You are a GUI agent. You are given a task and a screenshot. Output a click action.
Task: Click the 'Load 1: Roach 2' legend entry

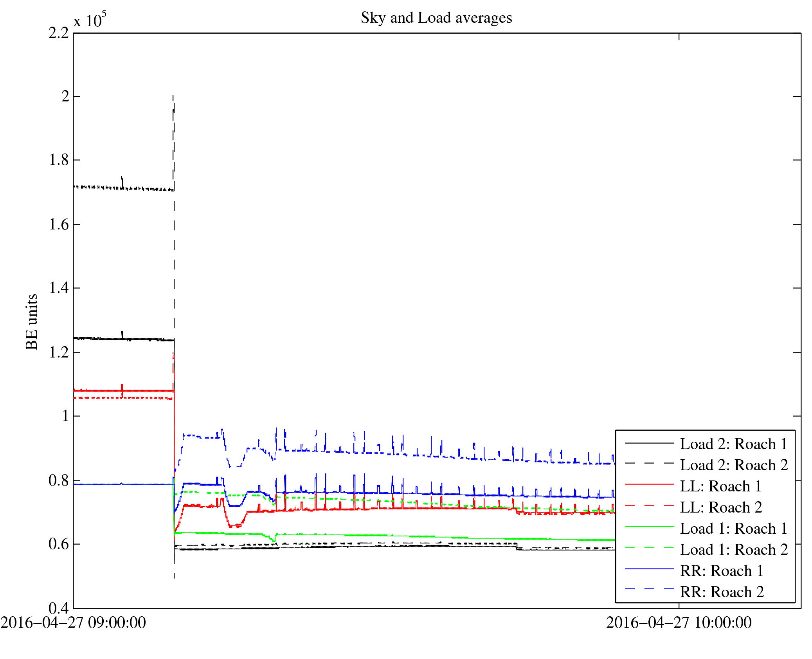pos(733,550)
